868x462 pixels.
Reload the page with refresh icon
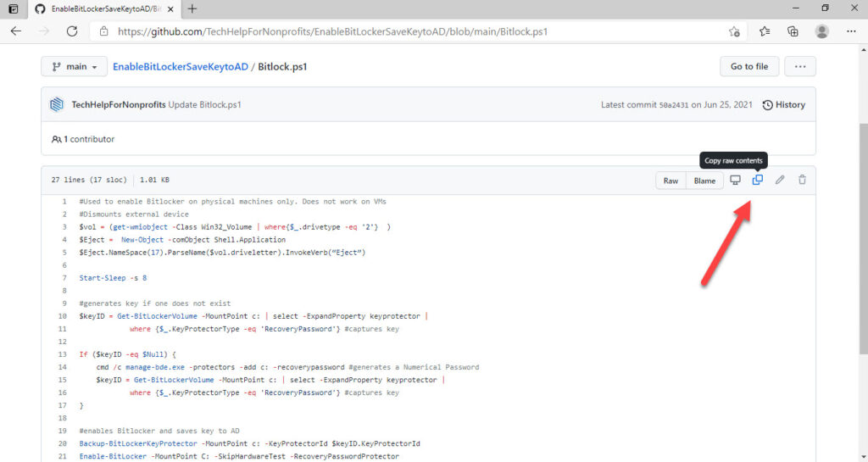(72, 31)
